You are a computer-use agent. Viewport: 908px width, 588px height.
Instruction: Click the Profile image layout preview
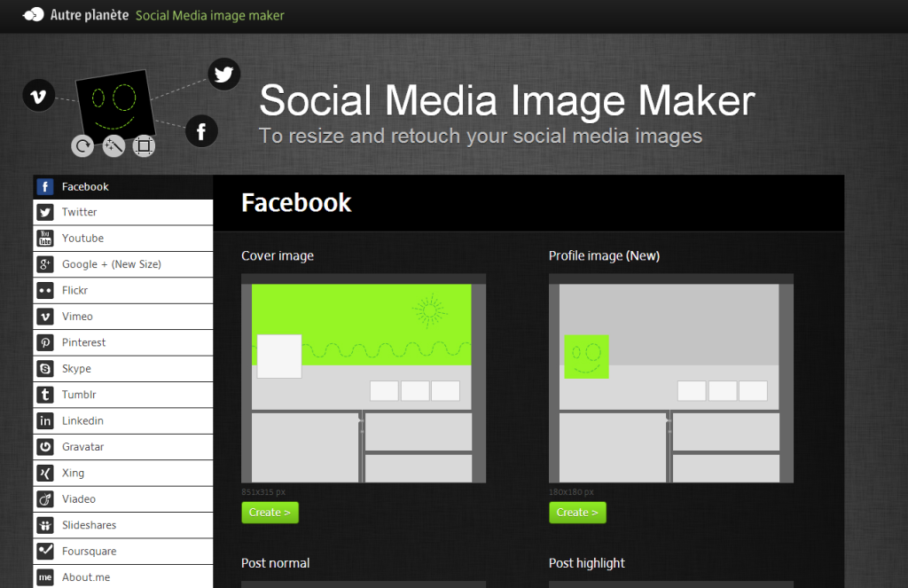click(671, 379)
